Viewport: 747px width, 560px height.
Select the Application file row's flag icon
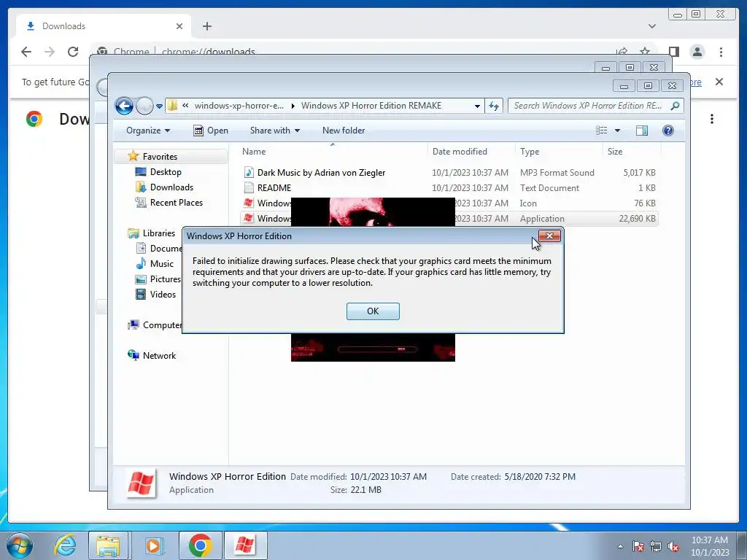click(x=248, y=218)
